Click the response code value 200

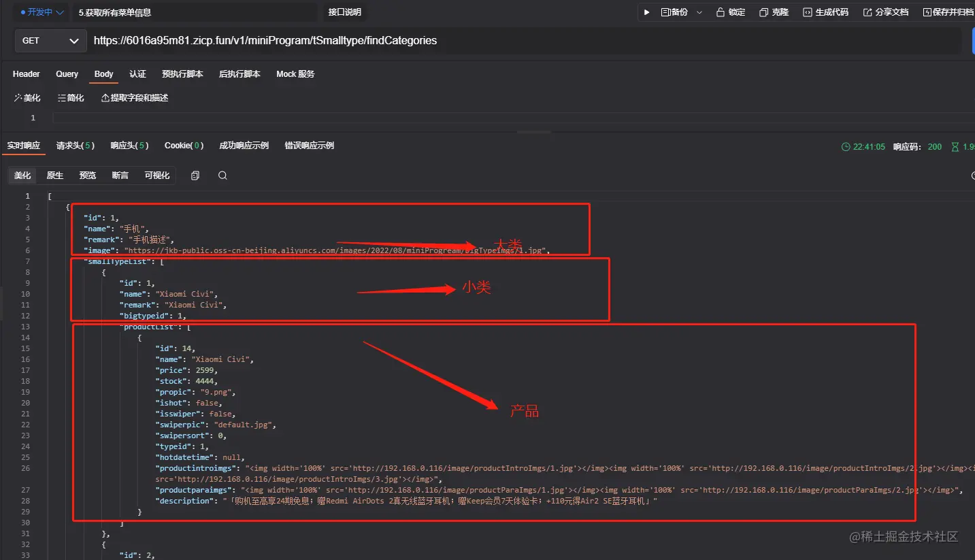pos(935,147)
